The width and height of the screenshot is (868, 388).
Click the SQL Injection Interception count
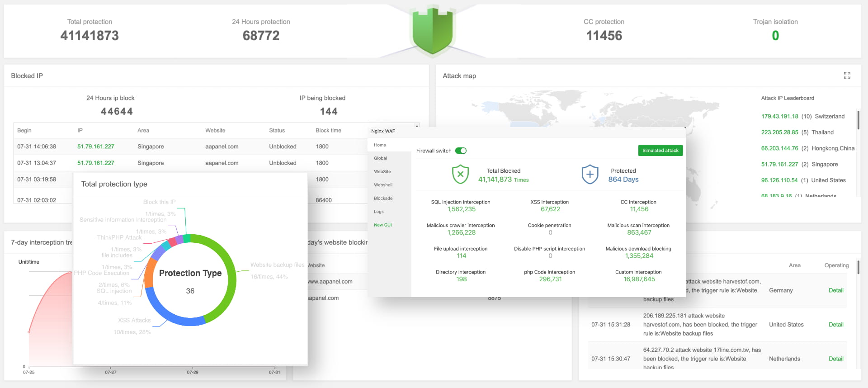click(x=461, y=209)
